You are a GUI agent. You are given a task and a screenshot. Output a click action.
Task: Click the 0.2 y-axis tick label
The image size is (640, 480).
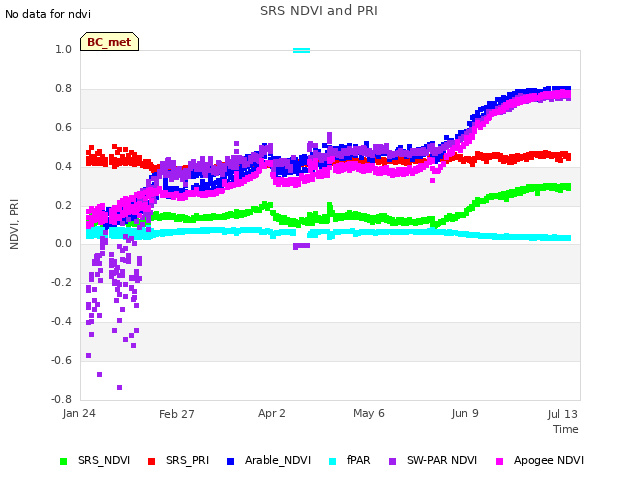point(63,205)
